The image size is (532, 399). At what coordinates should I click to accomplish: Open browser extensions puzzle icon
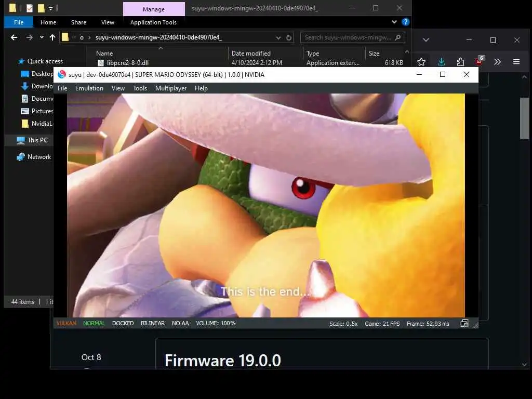460,62
